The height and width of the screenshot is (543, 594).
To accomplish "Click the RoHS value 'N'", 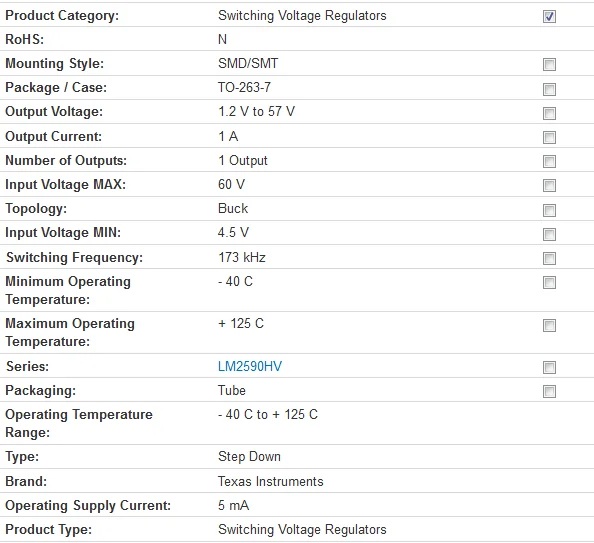I will coord(222,39).
